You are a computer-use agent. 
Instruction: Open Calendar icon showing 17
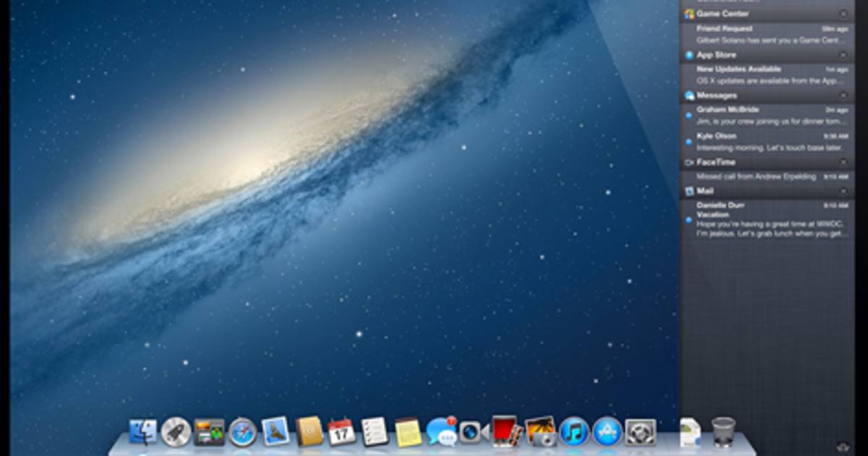[341, 432]
